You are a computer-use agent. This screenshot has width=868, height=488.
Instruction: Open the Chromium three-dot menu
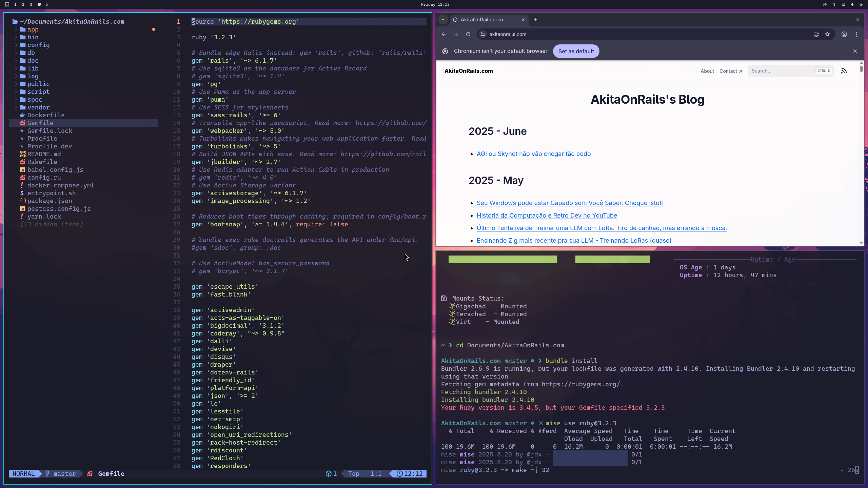(856, 34)
